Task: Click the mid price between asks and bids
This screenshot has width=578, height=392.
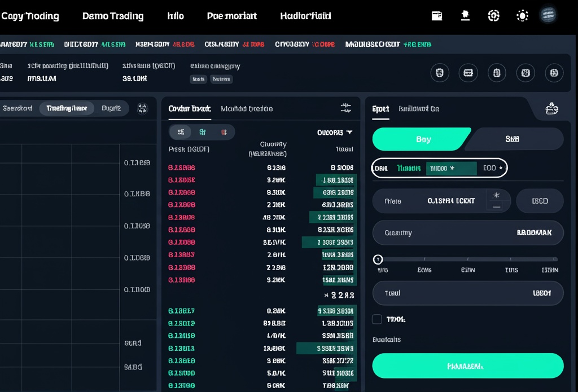Action: click(x=339, y=295)
